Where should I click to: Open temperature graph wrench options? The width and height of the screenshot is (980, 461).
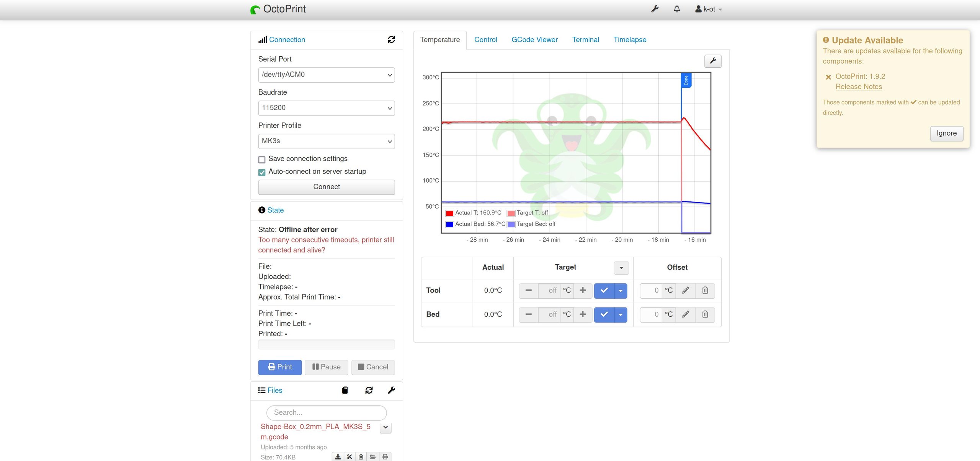click(x=713, y=61)
